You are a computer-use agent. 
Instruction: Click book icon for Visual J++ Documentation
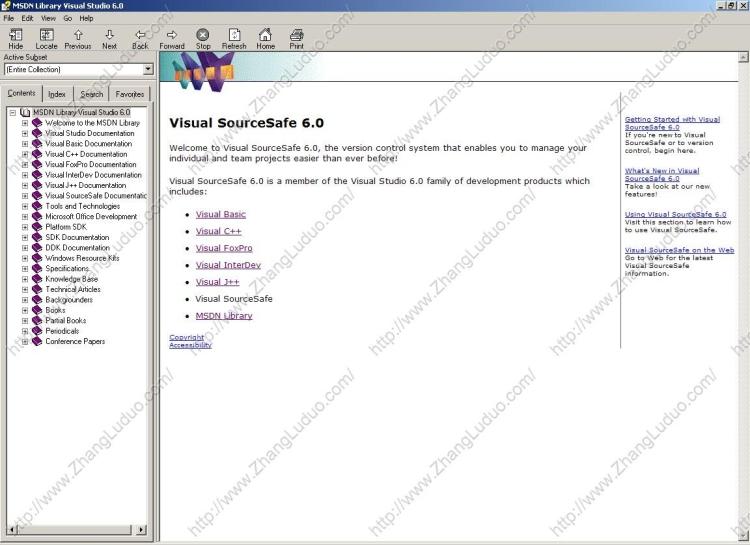click(x=37, y=185)
